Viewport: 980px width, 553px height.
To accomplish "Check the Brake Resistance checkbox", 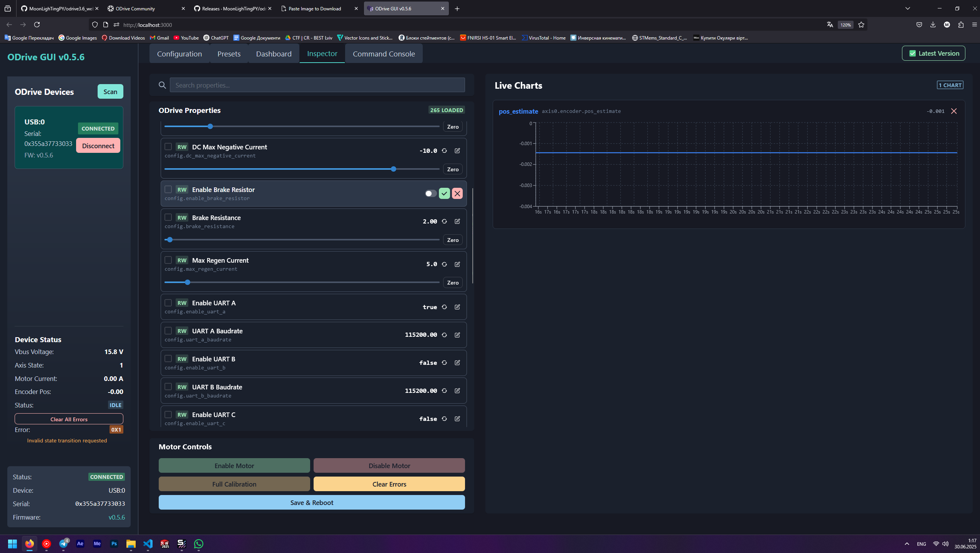I will (168, 217).
